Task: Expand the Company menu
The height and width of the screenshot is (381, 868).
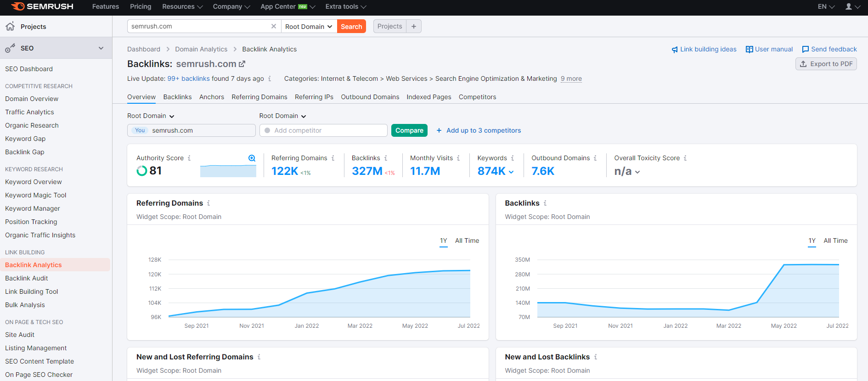Action: click(231, 6)
